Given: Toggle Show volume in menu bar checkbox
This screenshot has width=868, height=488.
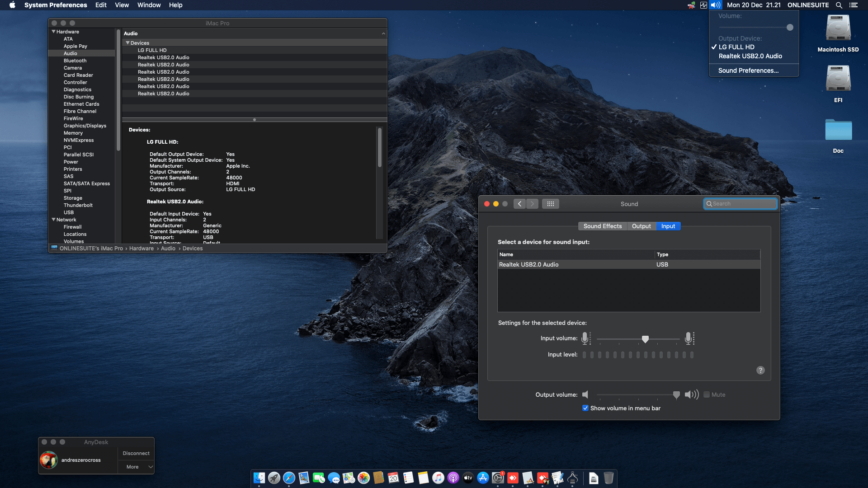Looking at the screenshot, I should [585, 408].
